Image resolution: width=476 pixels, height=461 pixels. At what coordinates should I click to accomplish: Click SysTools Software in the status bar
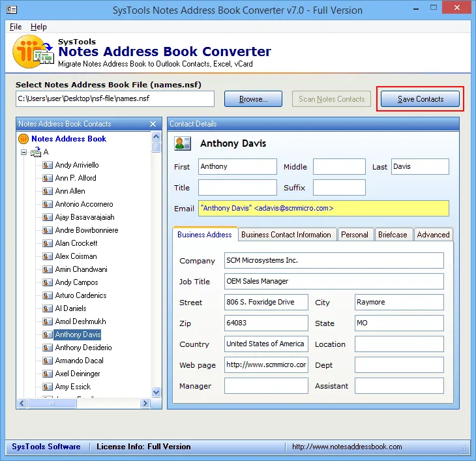[46, 447]
